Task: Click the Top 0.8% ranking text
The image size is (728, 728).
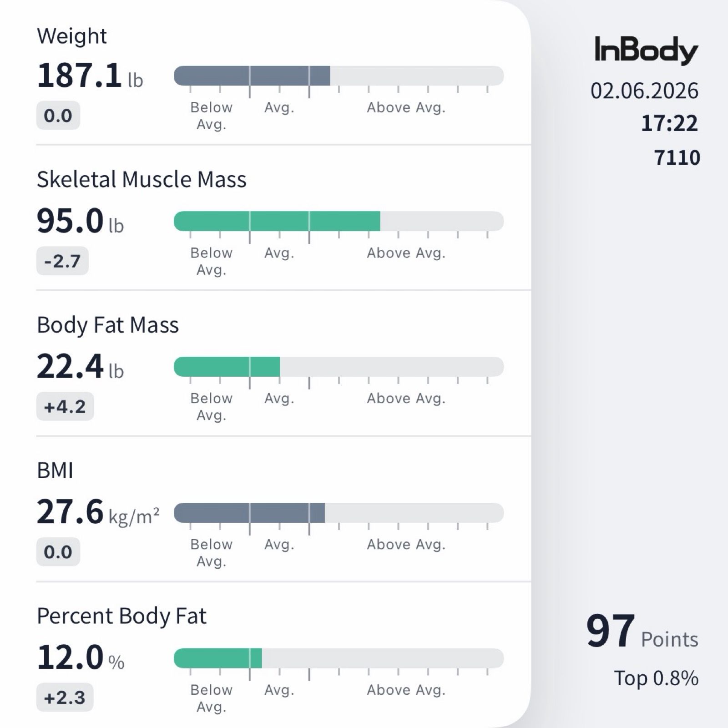Action: (656, 678)
